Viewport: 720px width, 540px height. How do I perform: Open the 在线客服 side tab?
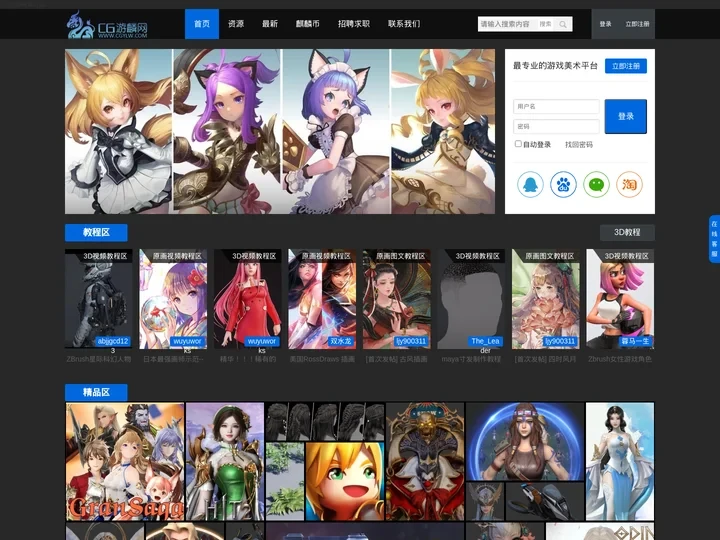(714, 239)
